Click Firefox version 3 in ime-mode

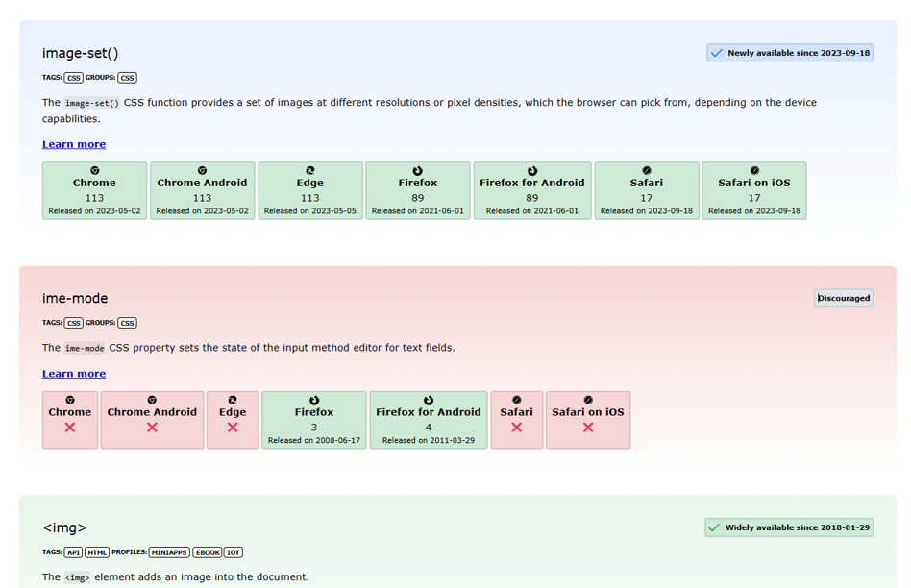pos(313,428)
